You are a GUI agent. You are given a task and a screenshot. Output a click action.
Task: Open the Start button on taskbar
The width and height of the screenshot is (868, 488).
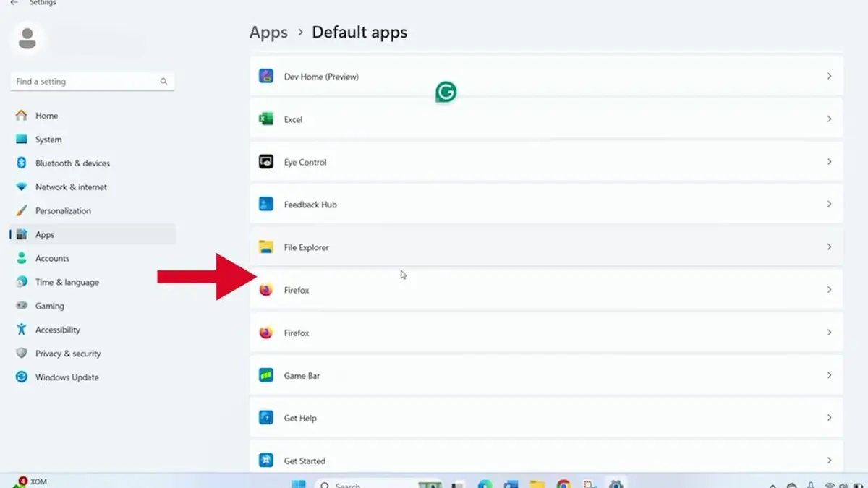(x=299, y=484)
